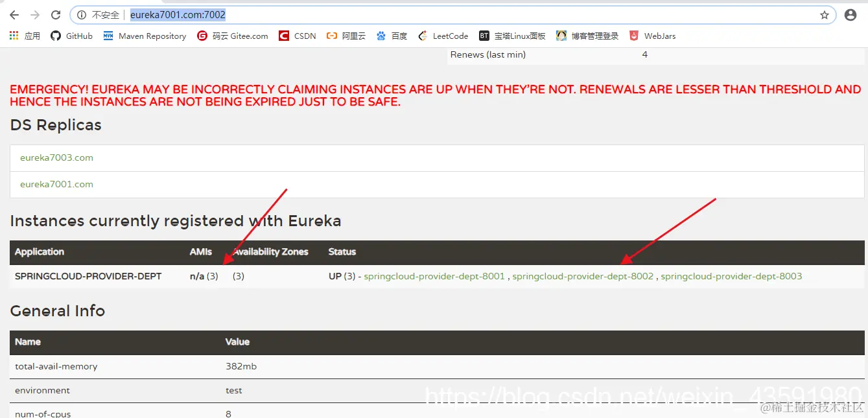
Task: Open the LeetCode bookmark
Action: click(x=443, y=36)
